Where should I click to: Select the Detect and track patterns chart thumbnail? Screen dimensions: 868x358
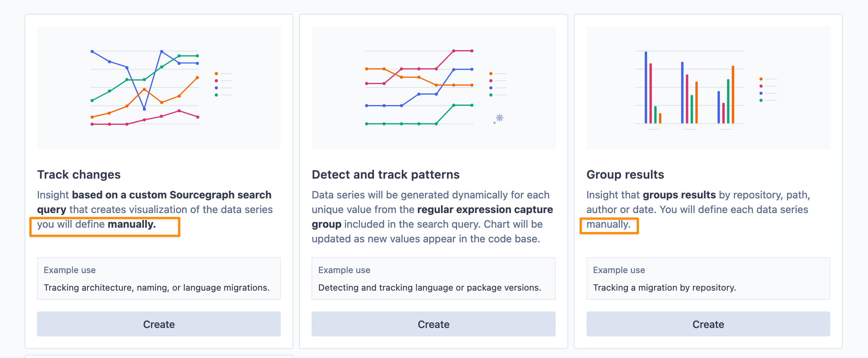point(433,87)
